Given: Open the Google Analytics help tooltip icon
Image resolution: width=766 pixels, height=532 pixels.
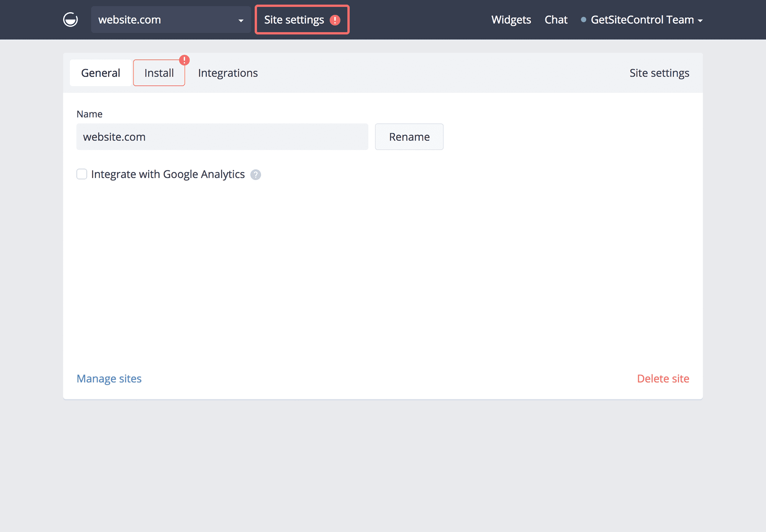Looking at the screenshot, I should (x=255, y=175).
